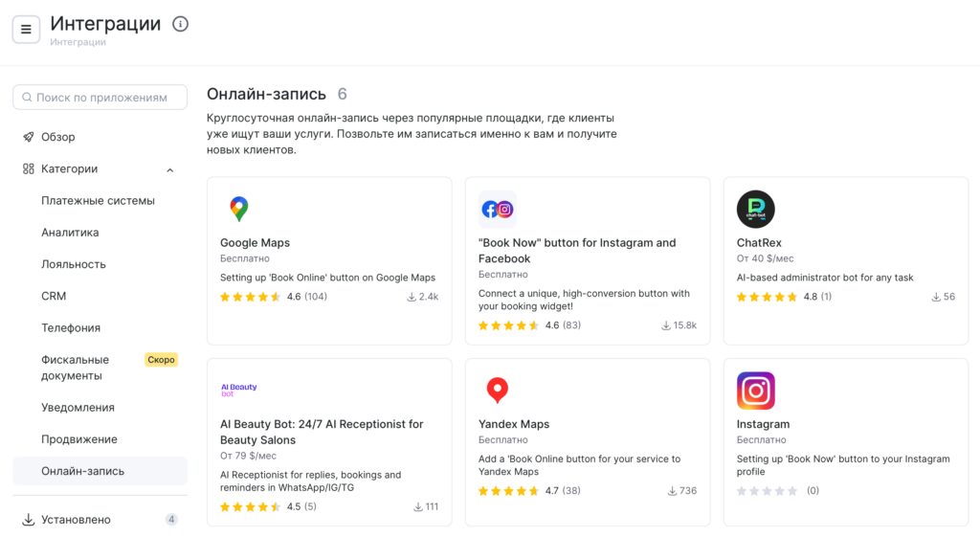The height and width of the screenshot is (537, 980).
Task: Open the Google Maps app title link
Action: coord(255,243)
